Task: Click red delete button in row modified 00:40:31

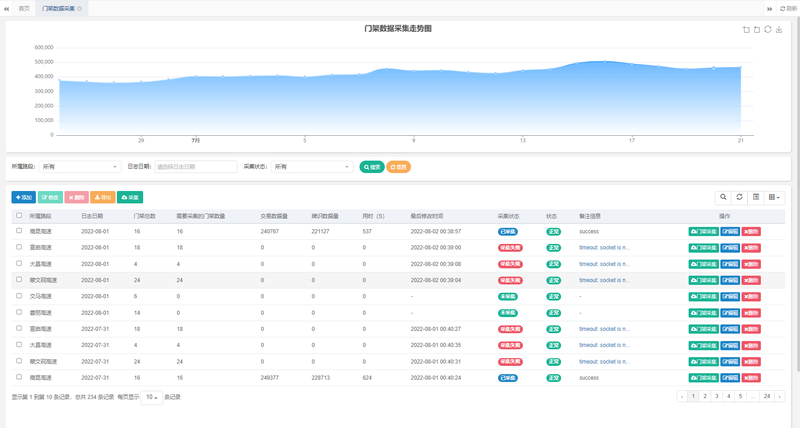Action: pyautogui.click(x=751, y=362)
